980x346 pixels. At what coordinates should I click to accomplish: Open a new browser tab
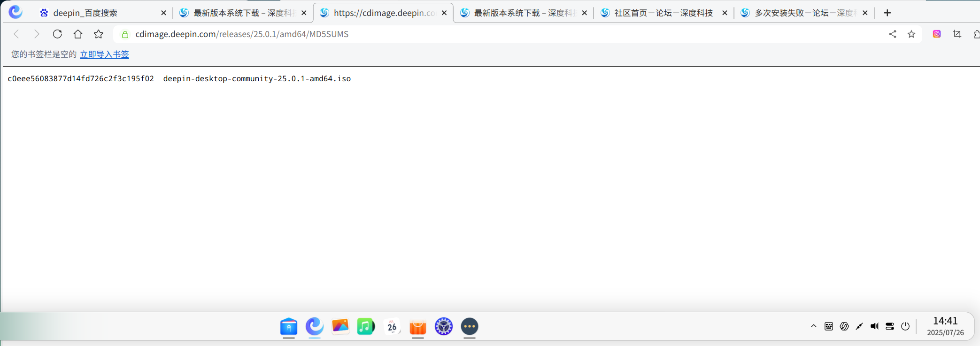(887, 13)
